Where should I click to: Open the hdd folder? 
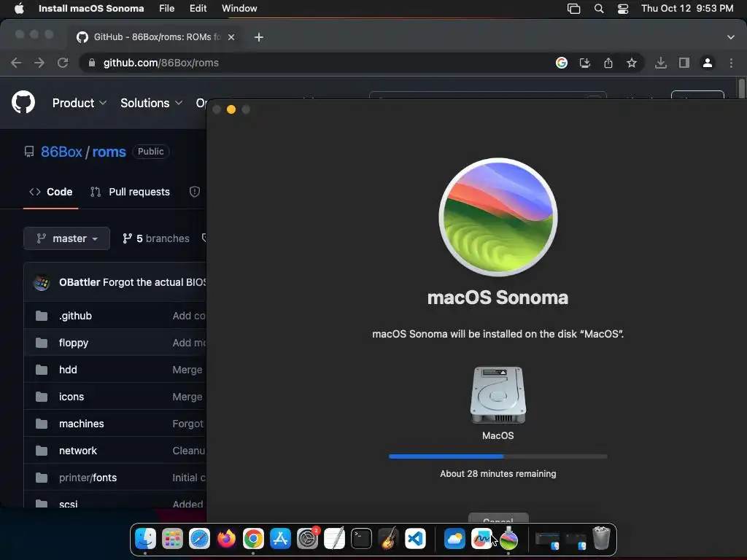[x=68, y=370]
